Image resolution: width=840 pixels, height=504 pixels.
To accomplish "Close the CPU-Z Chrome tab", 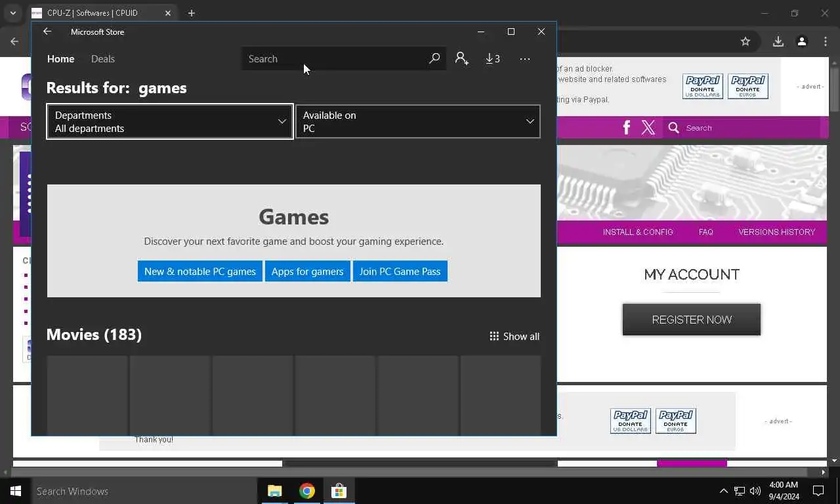I will (x=168, y=13).
